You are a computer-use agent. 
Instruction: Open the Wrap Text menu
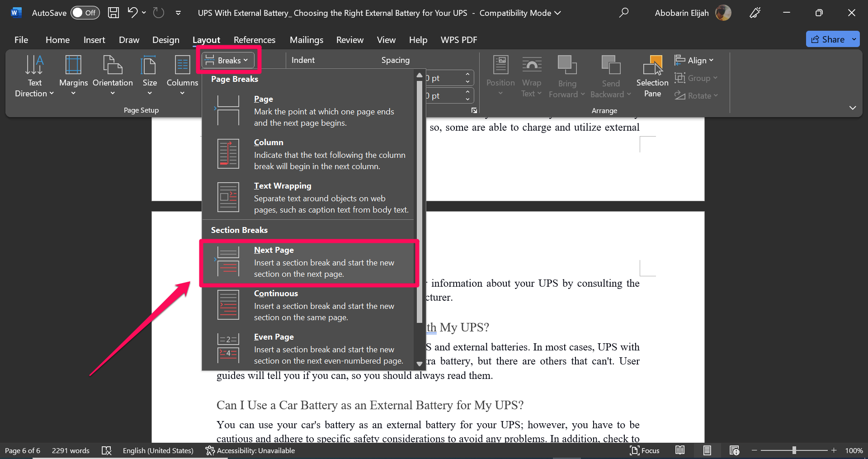(532, 76)
